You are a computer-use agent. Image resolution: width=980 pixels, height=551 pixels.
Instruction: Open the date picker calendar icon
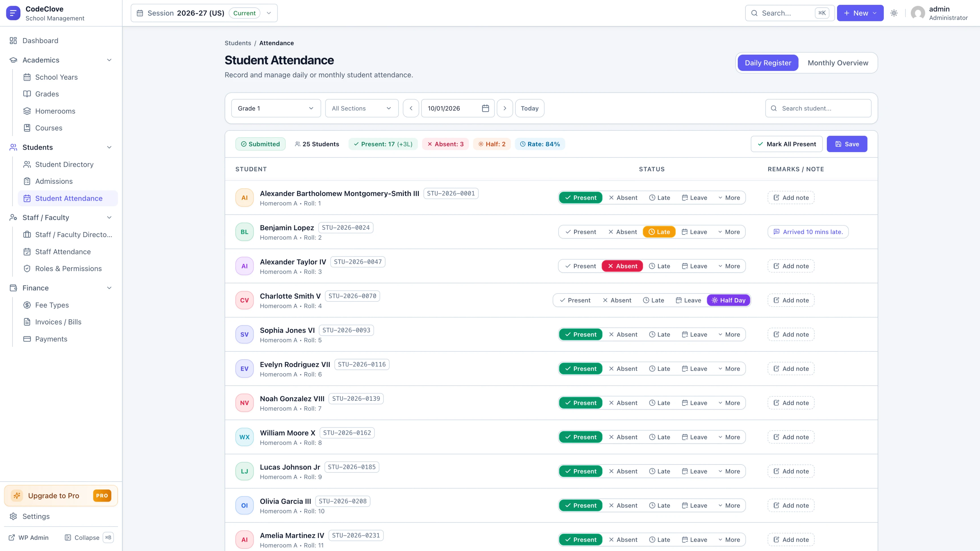click(485, 108)
